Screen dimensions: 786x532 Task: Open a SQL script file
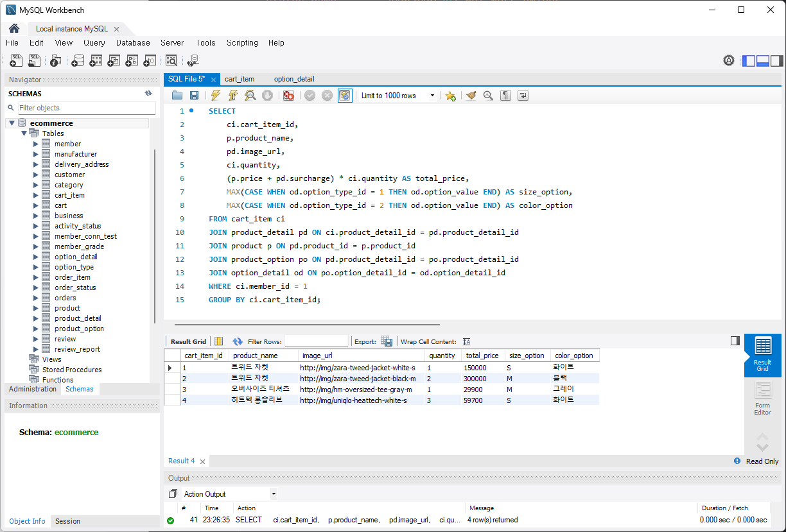coord(177,96)
